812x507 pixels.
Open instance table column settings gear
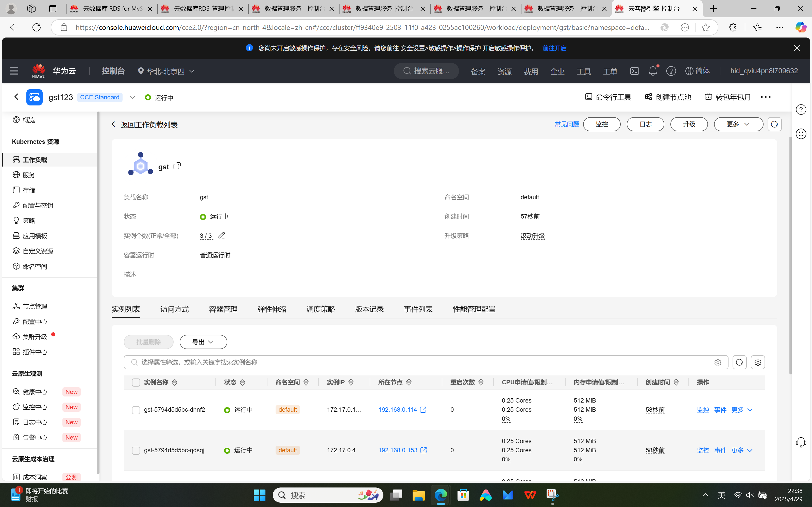pos(758,362)
